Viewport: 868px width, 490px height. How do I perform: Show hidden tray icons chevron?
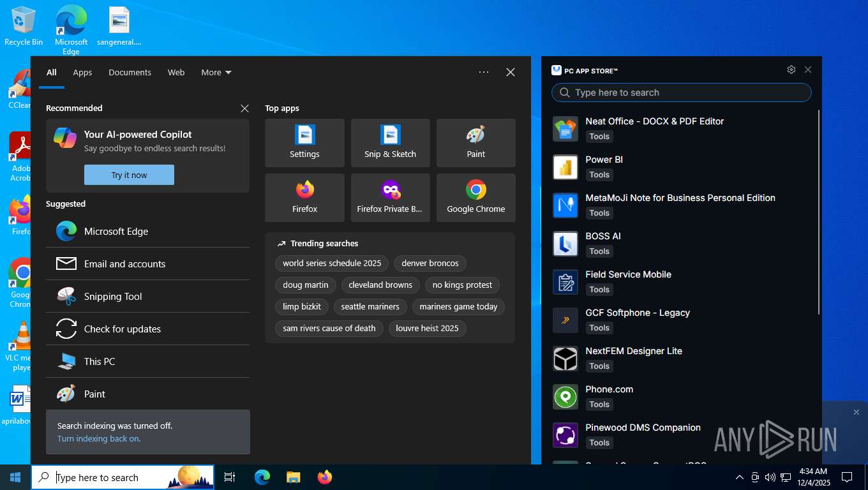tap(740, 477)
